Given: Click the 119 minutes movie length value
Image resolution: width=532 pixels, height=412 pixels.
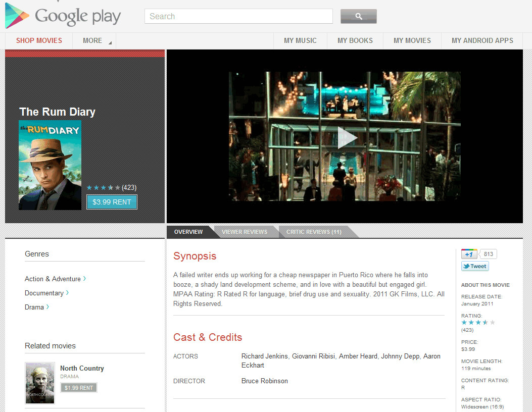Looking at the screenshot, I should pos(476,368).
